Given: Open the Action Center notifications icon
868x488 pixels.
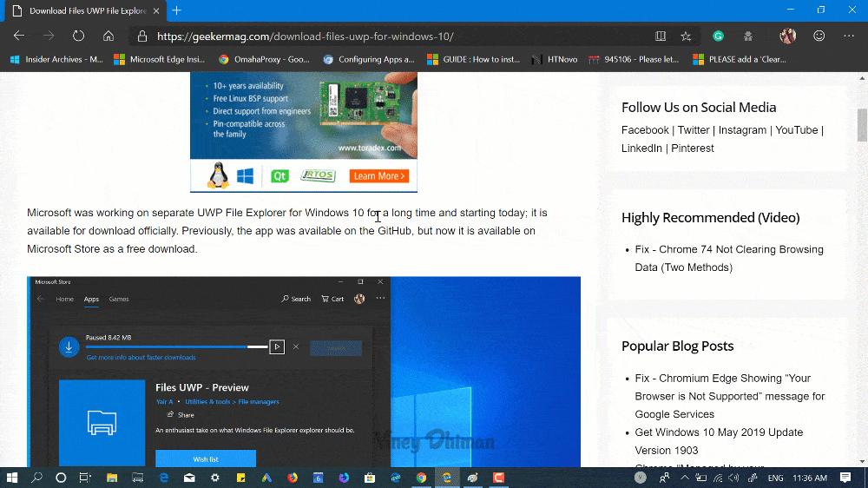Looking at the screenshot, I should [x=845, y=478].
